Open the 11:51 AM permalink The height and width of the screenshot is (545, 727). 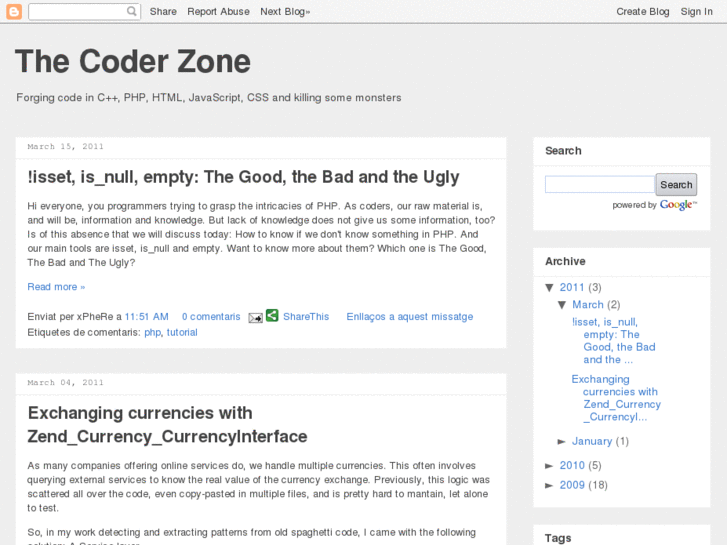coord(147,317)
